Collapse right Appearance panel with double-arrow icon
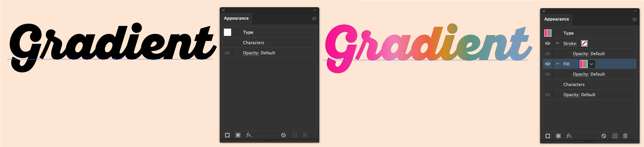The width and height of the screenshot is (644, 147). click(635, 11)
